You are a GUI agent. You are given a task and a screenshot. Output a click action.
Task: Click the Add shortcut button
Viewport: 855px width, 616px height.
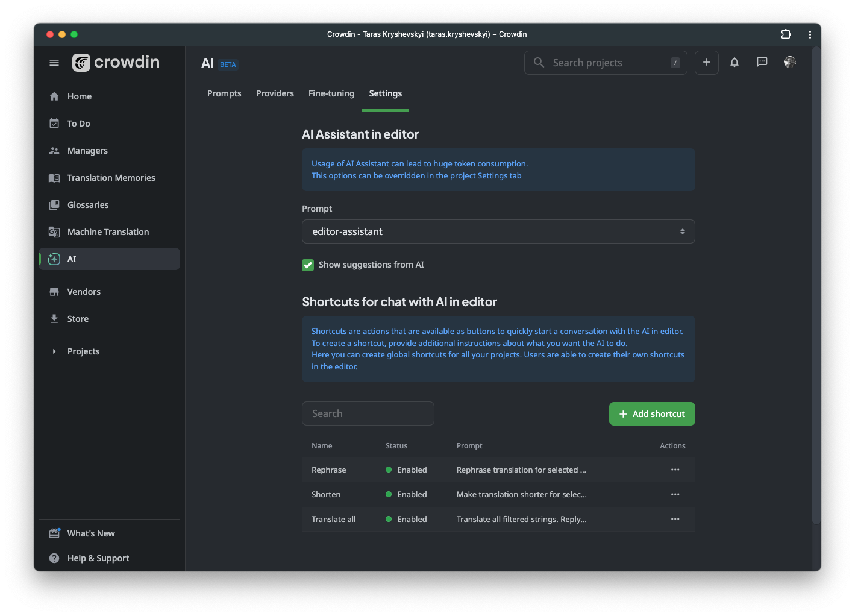pyautogui.click(x=652, y=414)
